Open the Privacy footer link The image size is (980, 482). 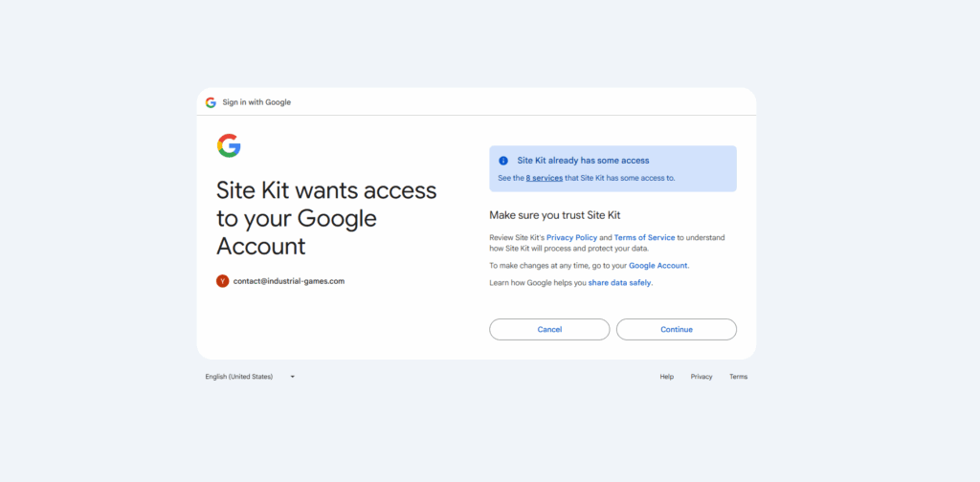[702, 377]
